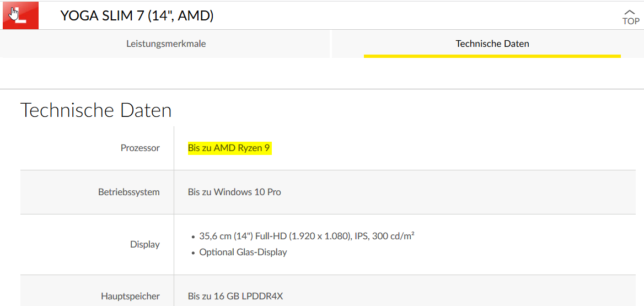The image size is (644, 306).
Task: Click the 35,6 cm Full-HD display spec
Action: point(307,236)
